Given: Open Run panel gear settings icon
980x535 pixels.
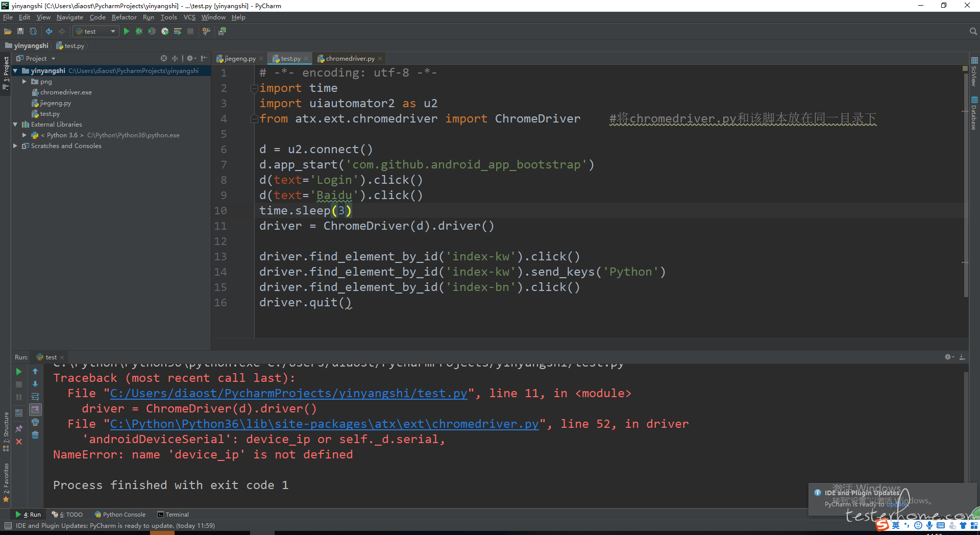Looking at the screenshot, I should pos(949,357).
